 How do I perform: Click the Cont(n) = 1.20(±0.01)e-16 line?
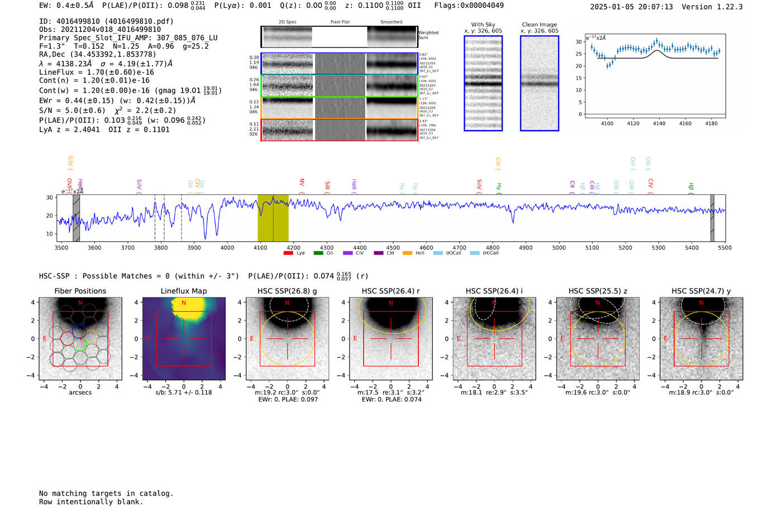click(x=94, y=80)
